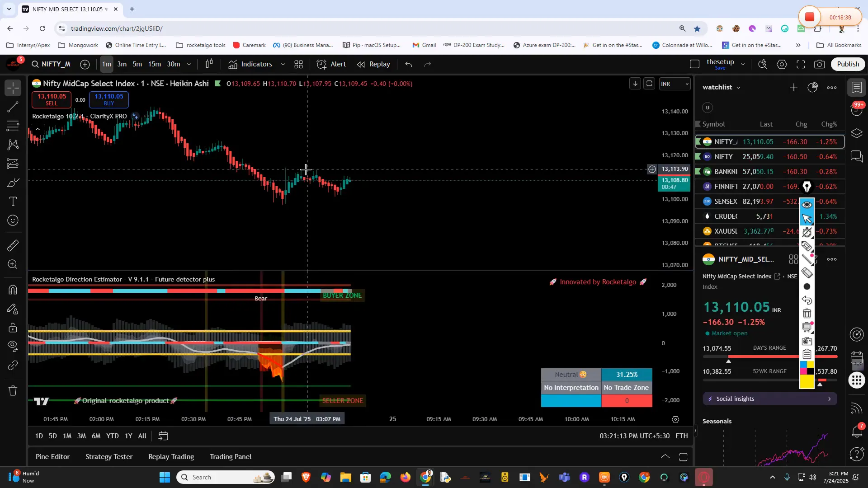Open go to date calendar icon
This screenshot has height=488, width=868.
(163, 436)
